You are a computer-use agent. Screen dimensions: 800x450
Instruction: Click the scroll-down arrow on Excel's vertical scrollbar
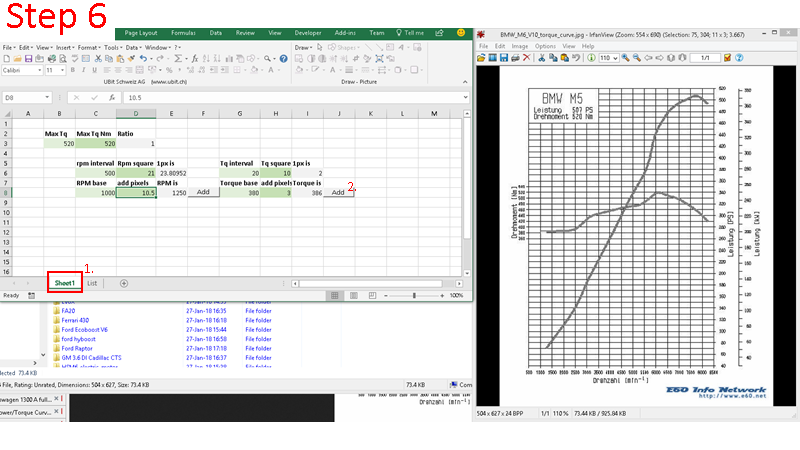tap(466, 273)
